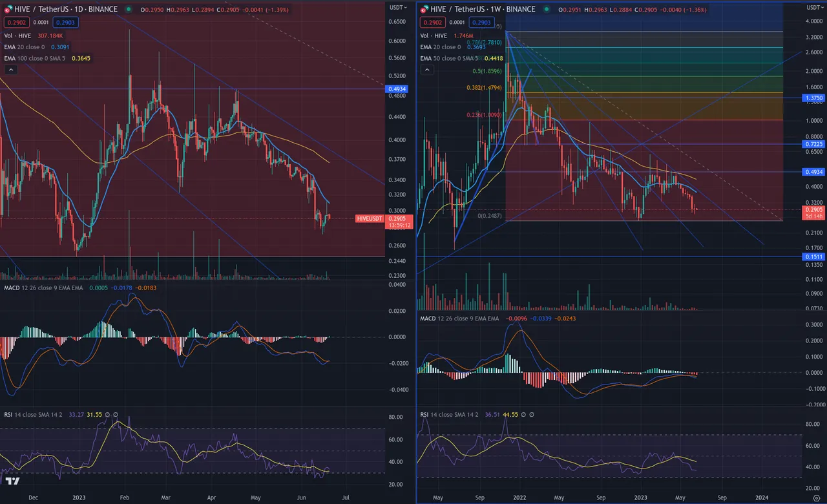Select the HIVE / TetherUS 1D BINANCE title

click(66, 10)
